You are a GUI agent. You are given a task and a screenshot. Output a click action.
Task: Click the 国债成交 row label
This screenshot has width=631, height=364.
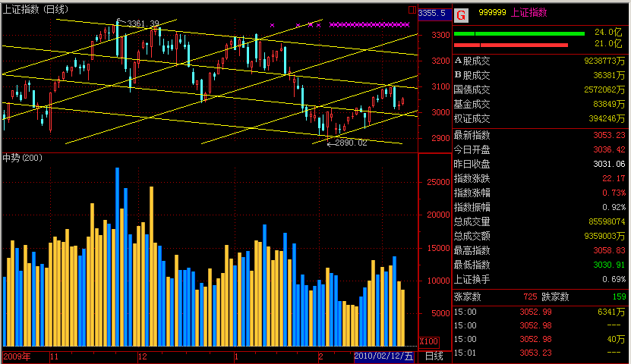tap(472, 89)
